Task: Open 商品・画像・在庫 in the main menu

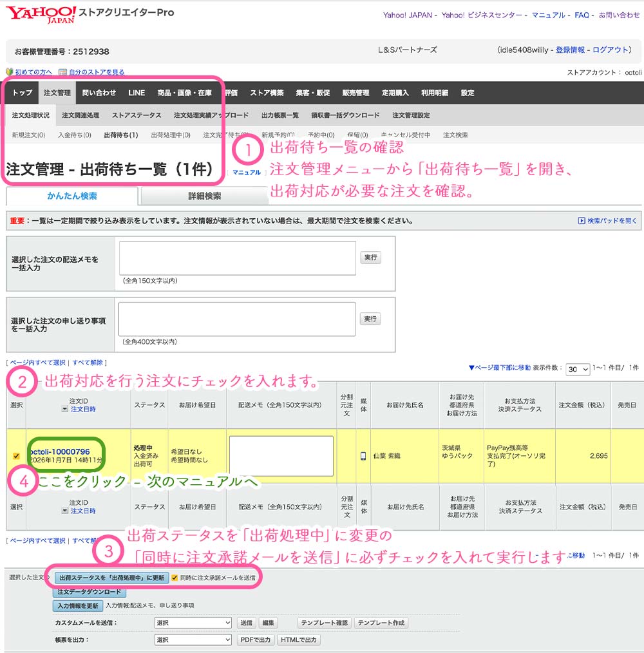Action: coord(184,93)
